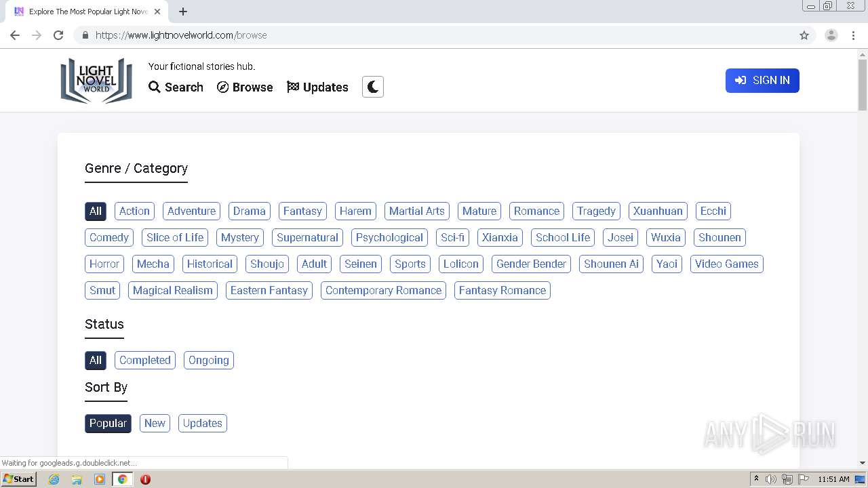Screen dimensions: 868x488
Task: Choose the Video Games tag
Action: 727,264
